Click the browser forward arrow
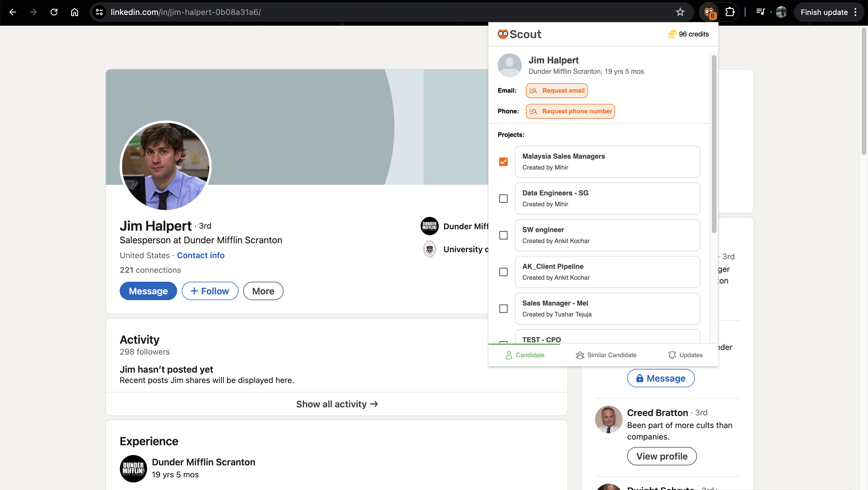Viewport: 868px width, 490px height. coord(33,12)
